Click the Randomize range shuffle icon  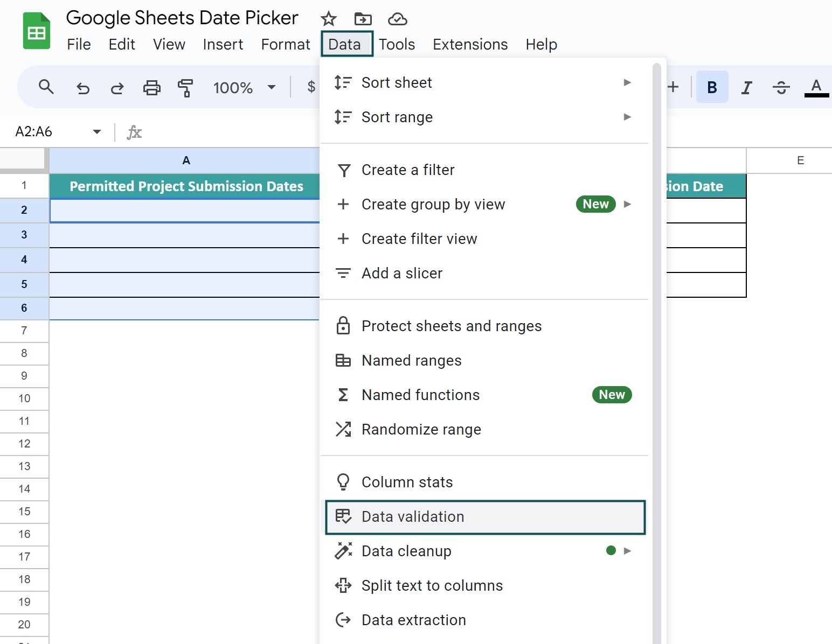(343, 429)
